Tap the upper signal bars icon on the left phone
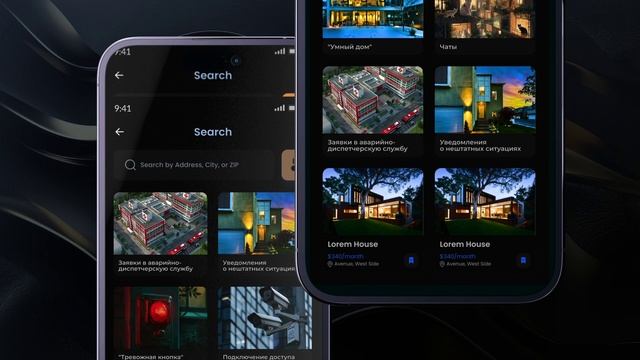The height and width of the screenshot is (360, 640). [280, 51]
